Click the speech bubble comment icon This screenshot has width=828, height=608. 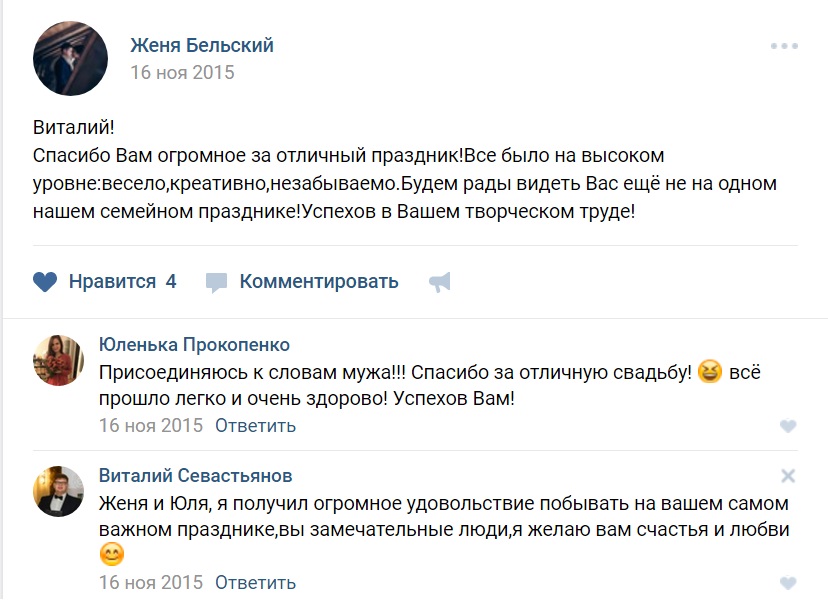coord(217,282)
